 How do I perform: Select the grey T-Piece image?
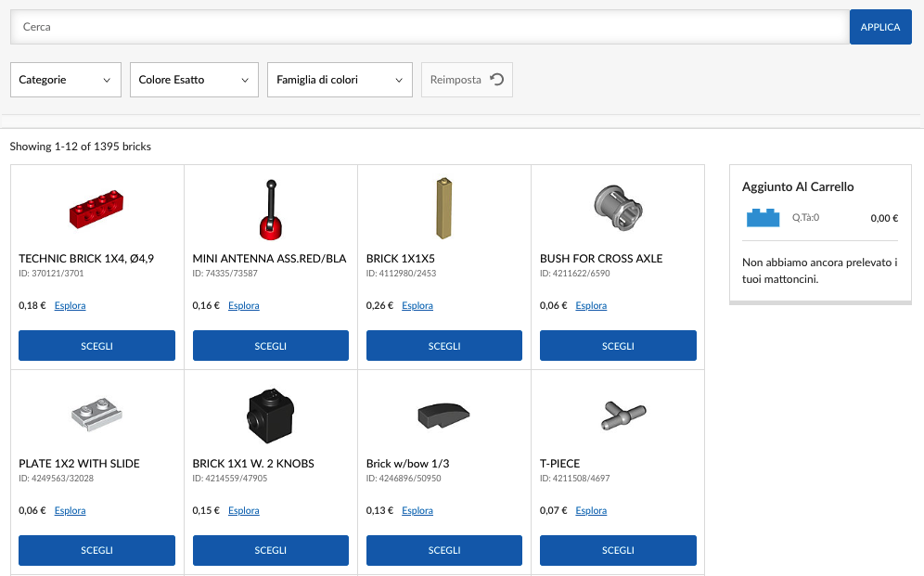(623, 415)
